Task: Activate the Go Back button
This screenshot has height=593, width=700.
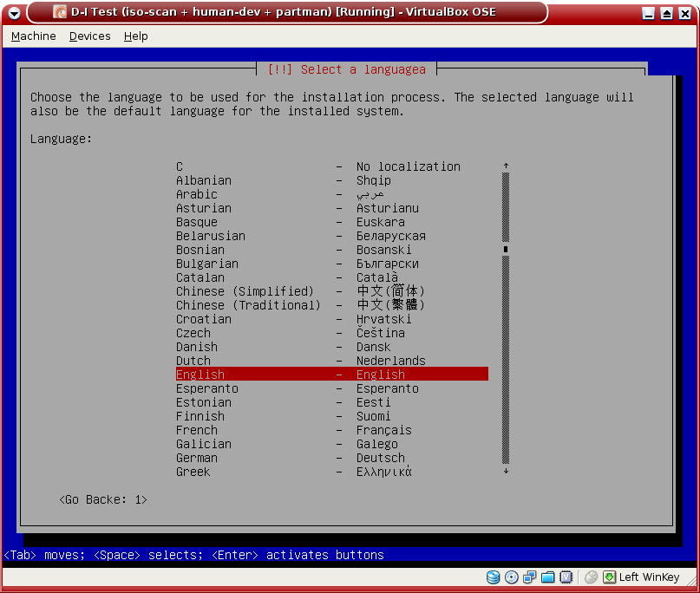Action: click(x=103, y=500)
